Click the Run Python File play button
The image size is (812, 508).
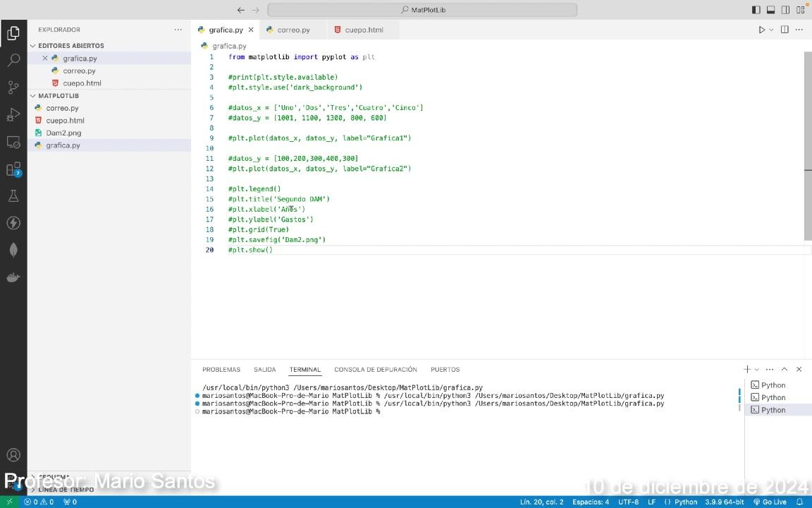pos(761,30)
